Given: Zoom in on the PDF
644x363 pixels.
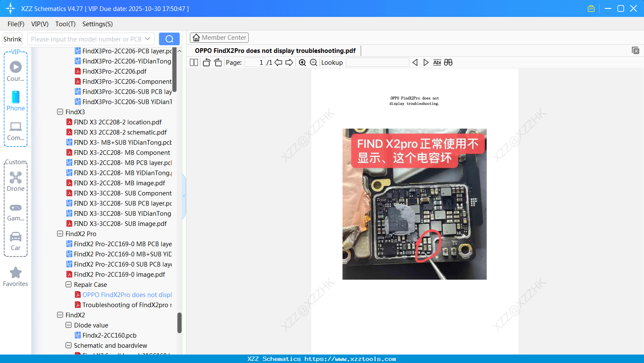Looking at the screenshot, I should 302,63.
